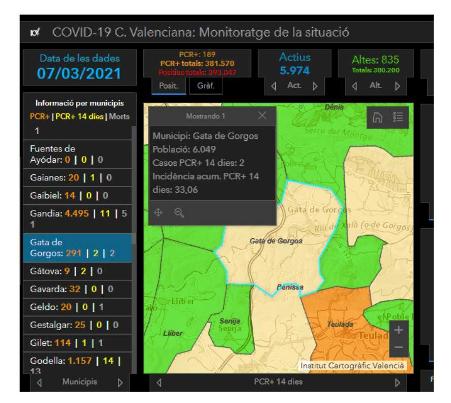The height and width of the screenshot is (403, 451).
Task: Select Fuentes de Ayódar in municipality list
Action: [78, 154]
